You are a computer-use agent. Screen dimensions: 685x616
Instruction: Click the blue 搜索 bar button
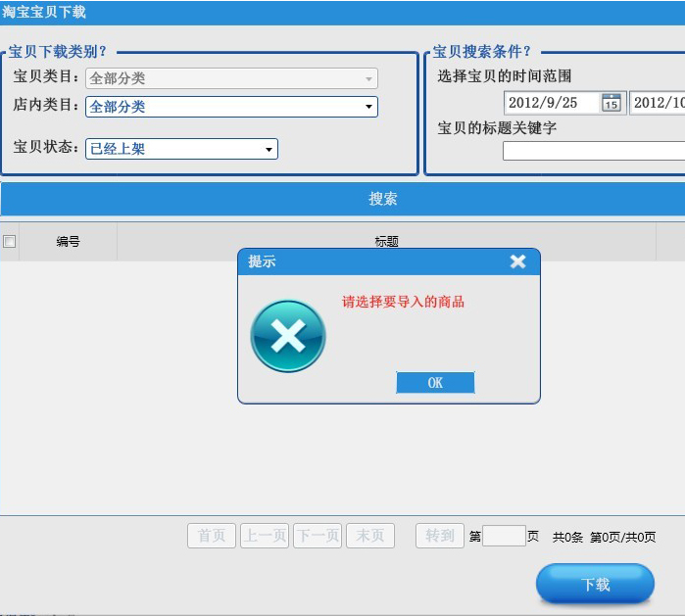click(343, 199)
